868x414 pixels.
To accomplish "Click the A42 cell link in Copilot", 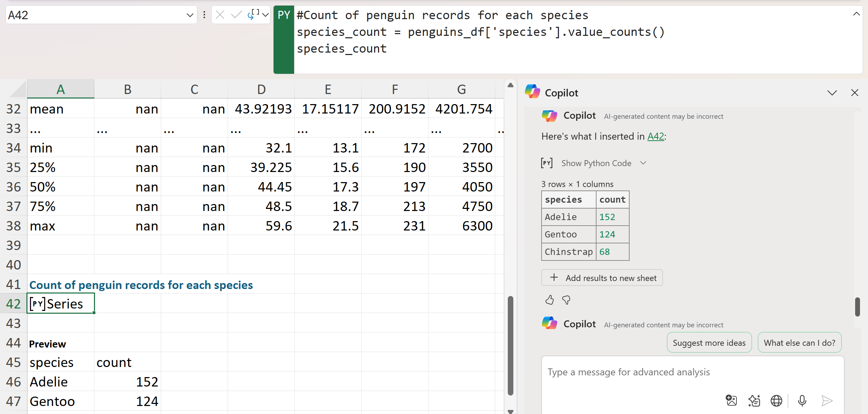I will [655, 136].
